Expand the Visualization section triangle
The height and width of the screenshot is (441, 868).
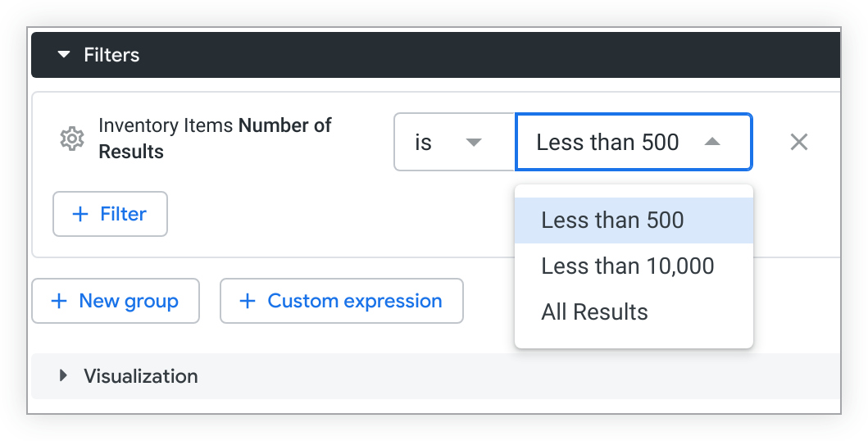(x=63, y=376)
